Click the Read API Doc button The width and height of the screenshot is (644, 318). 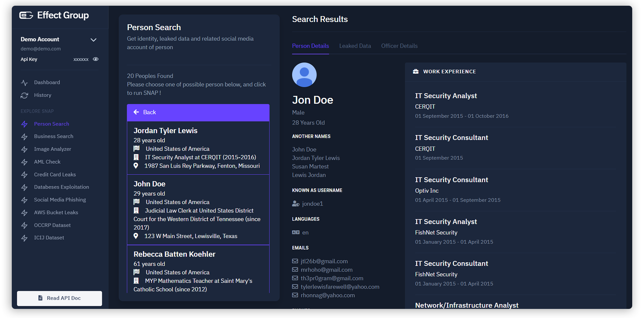point(60,298)
